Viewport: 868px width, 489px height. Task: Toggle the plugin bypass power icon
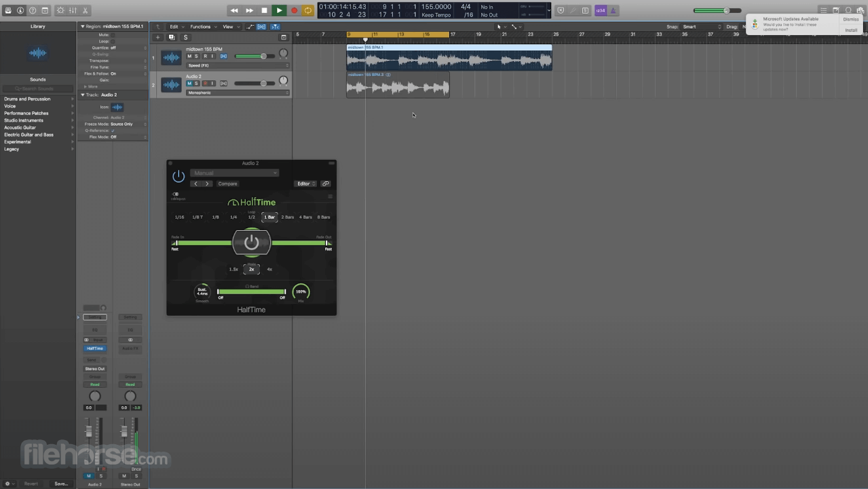tap(178, 176)
